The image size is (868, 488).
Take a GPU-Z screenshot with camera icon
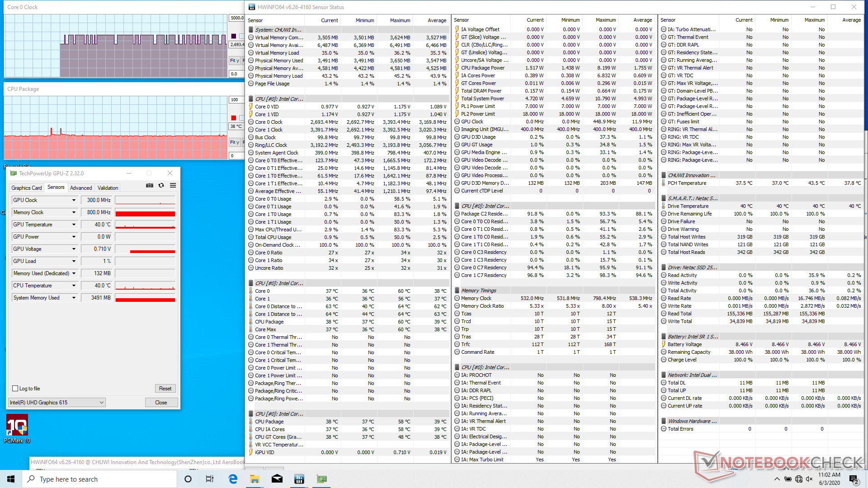click(x=149, y=186)
